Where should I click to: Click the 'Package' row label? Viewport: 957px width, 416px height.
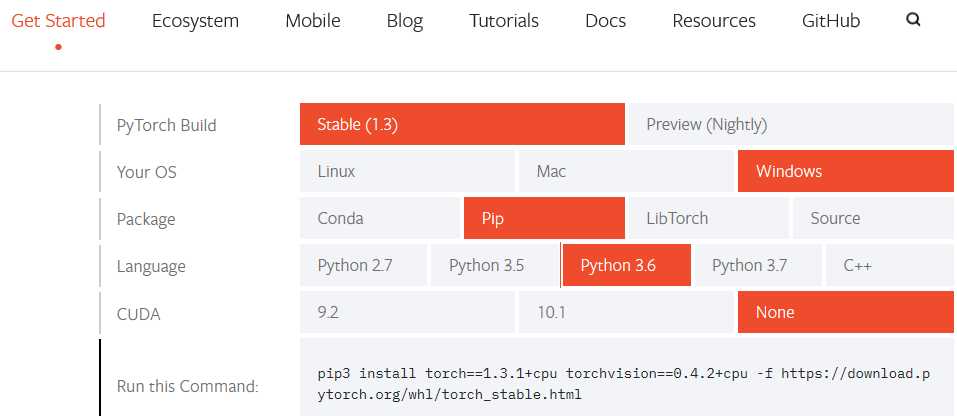146,219
